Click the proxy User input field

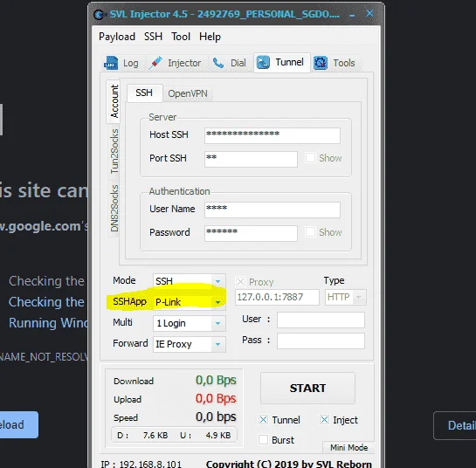coord(321,320)
